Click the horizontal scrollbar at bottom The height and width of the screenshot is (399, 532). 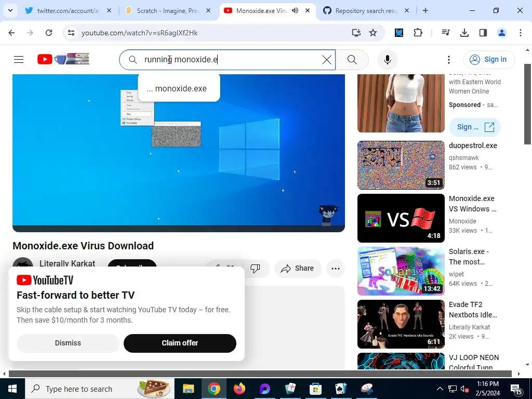tap(260, 374)
